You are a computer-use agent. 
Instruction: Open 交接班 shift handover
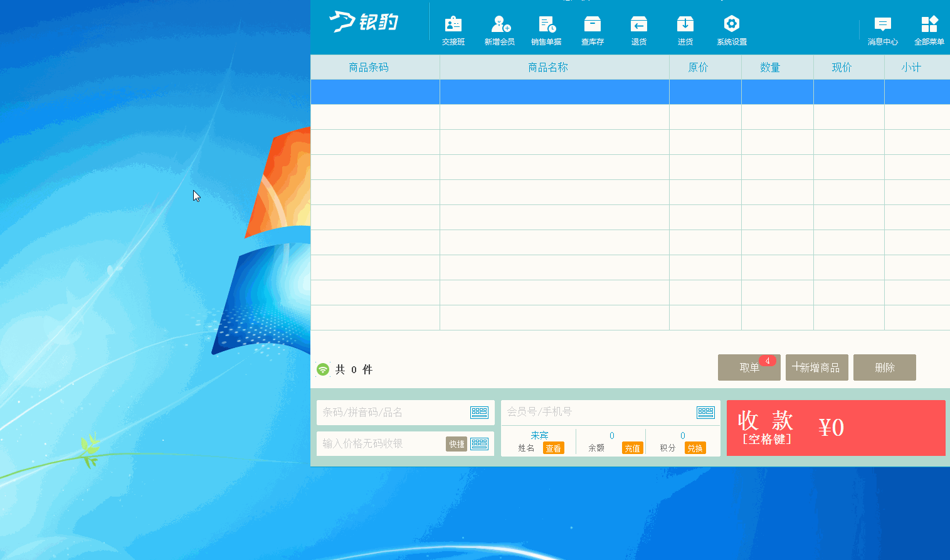tap(453, 30)
